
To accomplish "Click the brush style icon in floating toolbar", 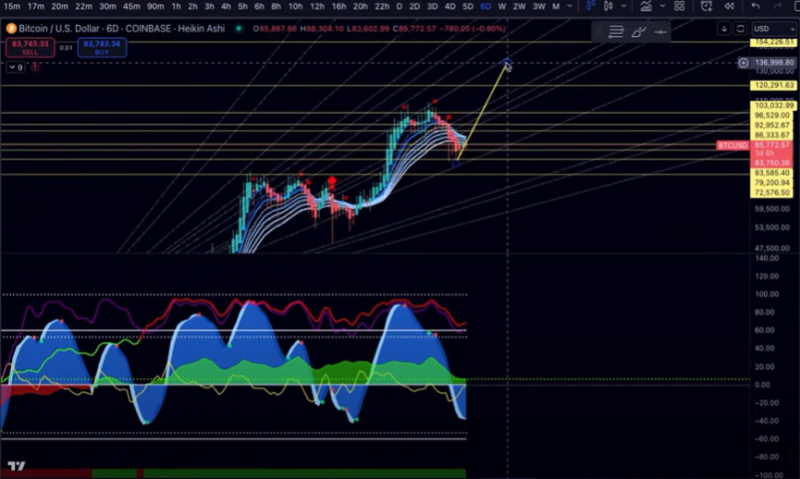I will [638, 32].
